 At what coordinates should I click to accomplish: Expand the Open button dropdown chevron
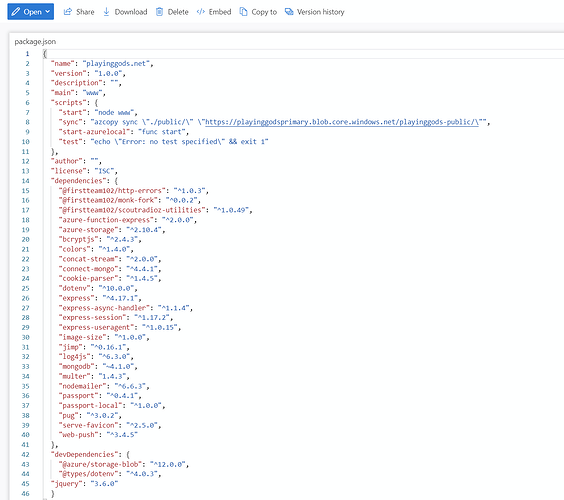(47, 12)
